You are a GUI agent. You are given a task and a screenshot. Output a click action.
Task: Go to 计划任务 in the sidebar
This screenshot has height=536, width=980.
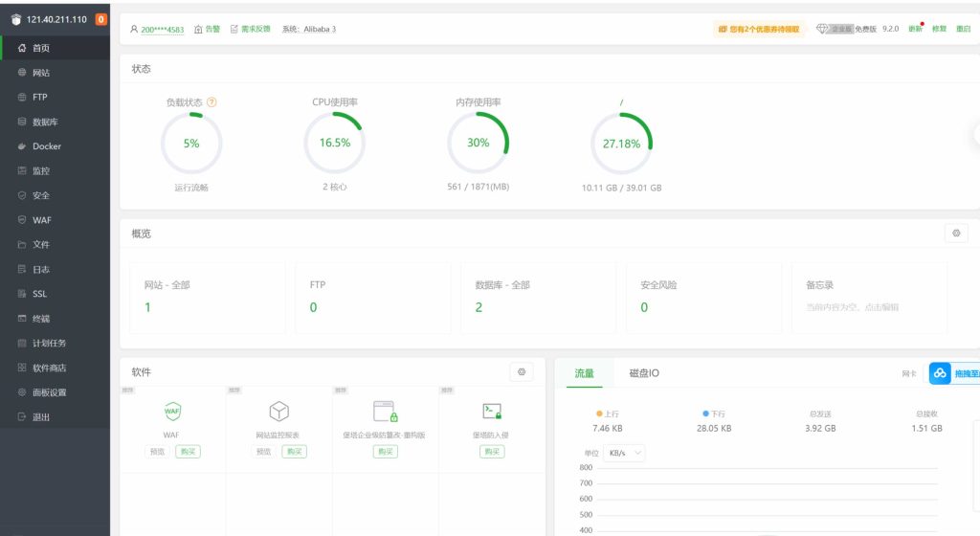tap(49, 343)
